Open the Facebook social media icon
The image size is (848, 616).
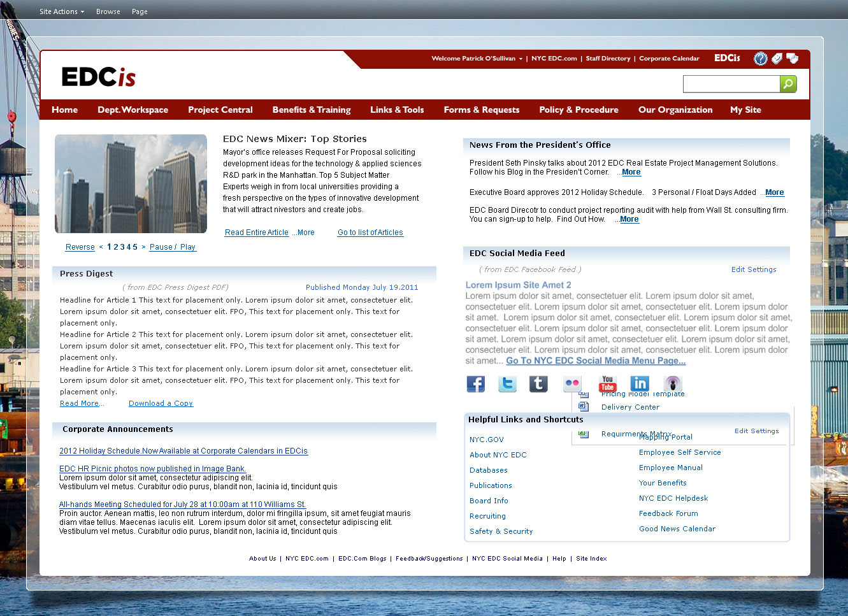[476, 383]
